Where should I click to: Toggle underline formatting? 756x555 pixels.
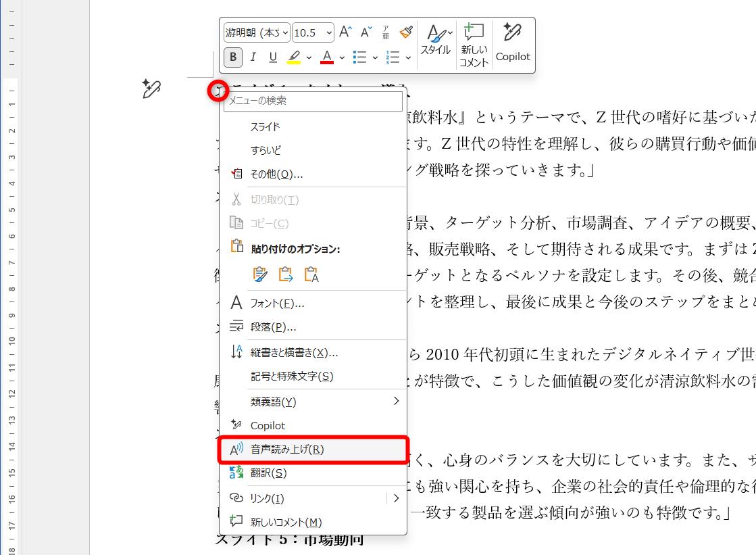tap(272, 57)
